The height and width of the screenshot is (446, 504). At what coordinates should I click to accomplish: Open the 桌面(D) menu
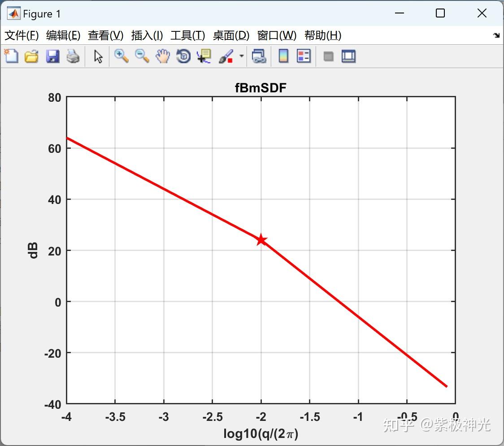[231, 35]
